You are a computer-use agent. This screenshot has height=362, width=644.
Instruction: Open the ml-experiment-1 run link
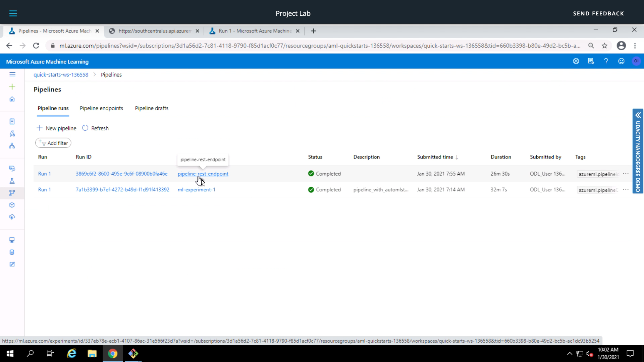(x=196, y=189)
